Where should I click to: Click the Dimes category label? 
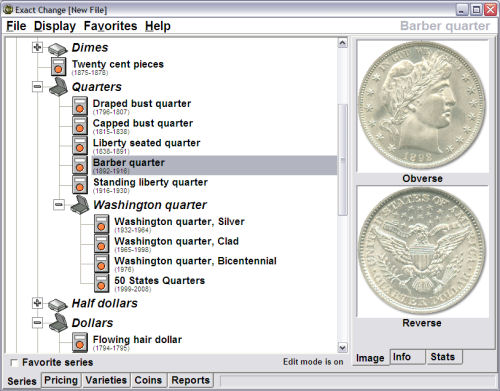pyautogui.click(x=90, y=47)
